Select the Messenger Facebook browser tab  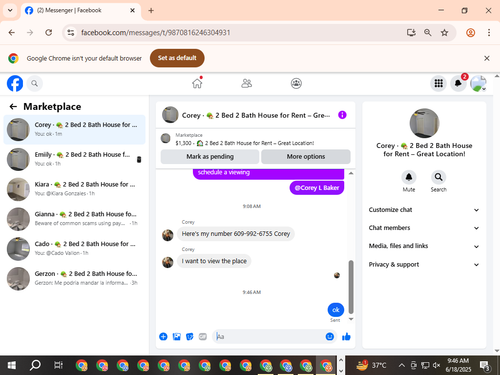[80, 10]
